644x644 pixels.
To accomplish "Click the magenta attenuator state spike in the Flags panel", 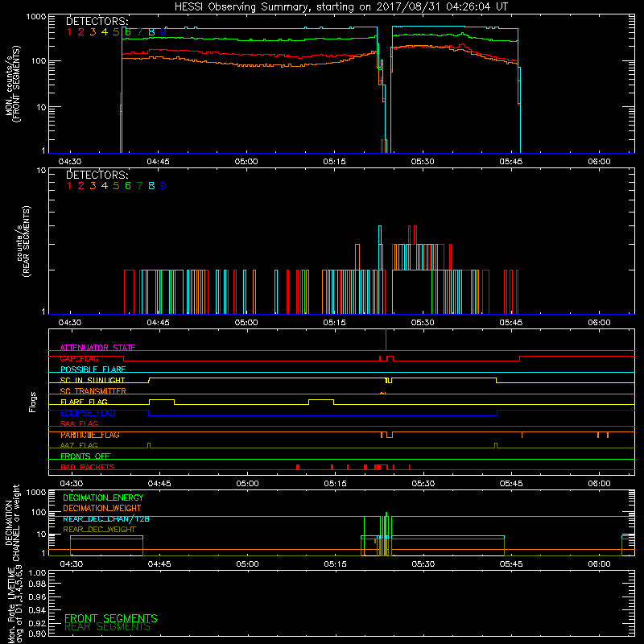I will pos(386,340).
